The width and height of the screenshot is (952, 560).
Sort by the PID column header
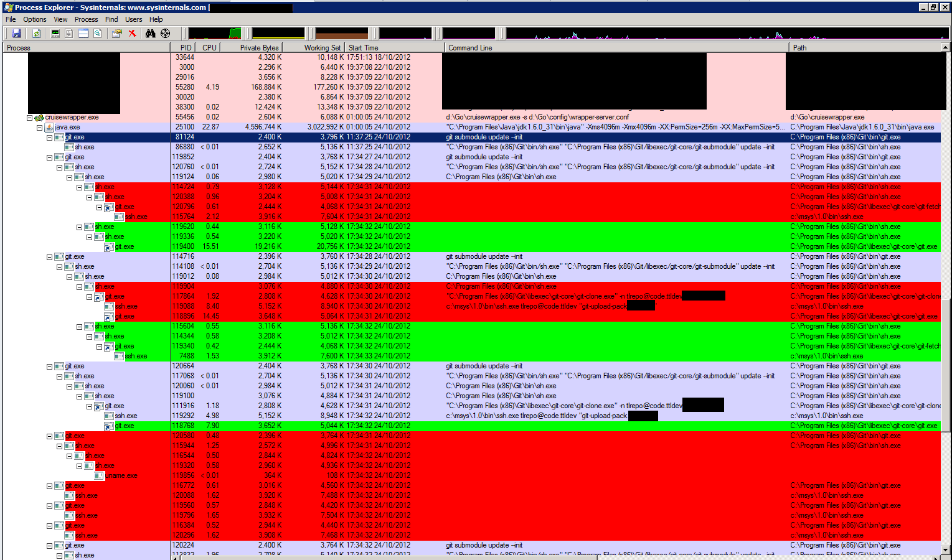(x=182, y=47)
